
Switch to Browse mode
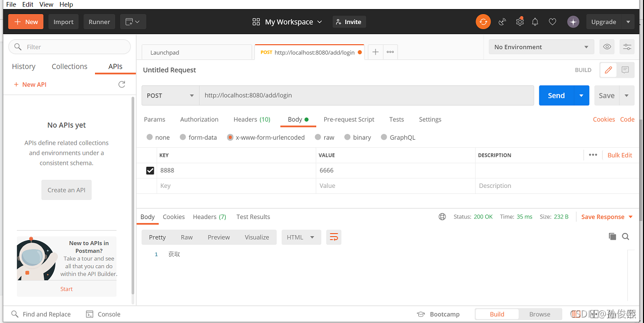[x=539, y=314]
